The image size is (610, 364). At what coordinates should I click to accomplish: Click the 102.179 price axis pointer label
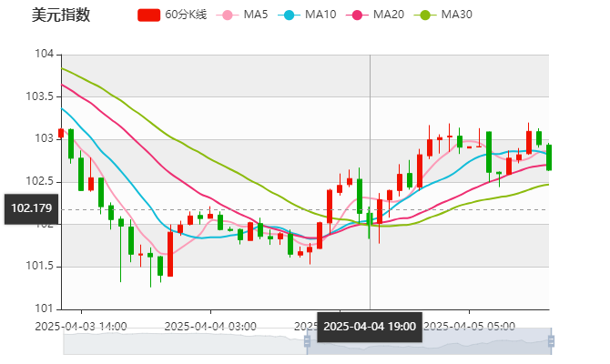[31, 208]
